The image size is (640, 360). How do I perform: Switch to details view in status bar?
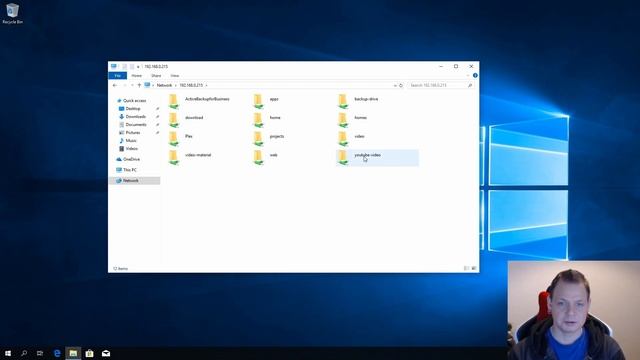(x=466, y=268)
